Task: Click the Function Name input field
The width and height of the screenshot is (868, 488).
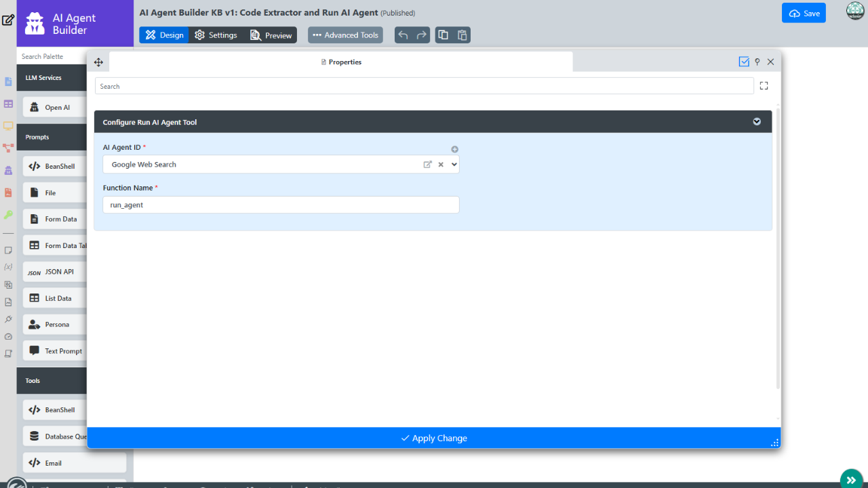Action: tap(281, 205)
